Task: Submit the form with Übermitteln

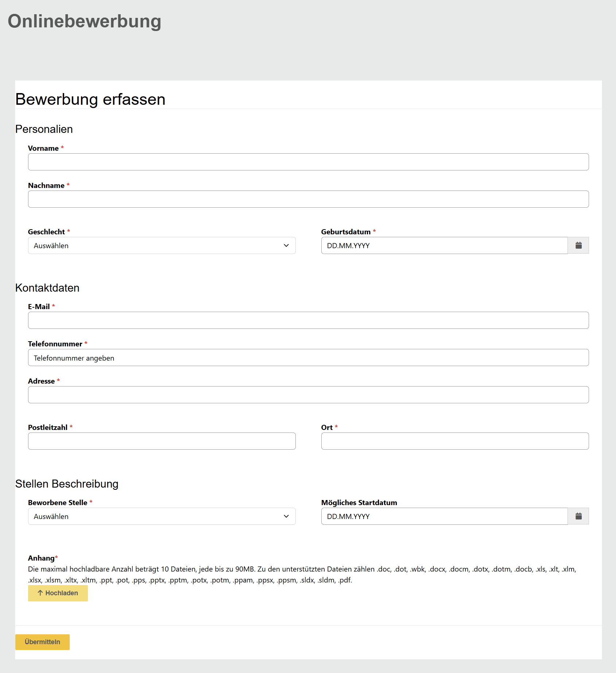Action: tap(42, 642)
